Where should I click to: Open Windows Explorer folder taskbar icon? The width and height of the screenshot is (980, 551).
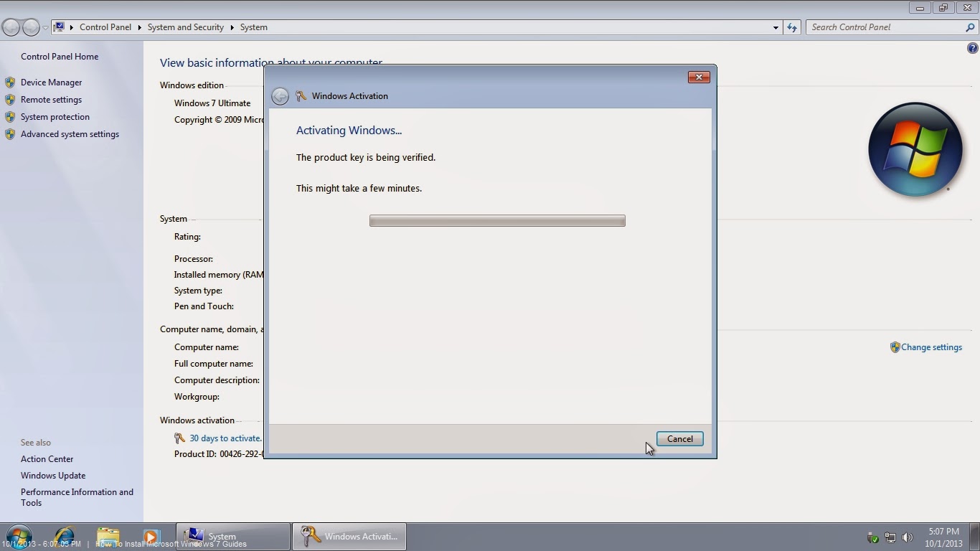[108, 537]
